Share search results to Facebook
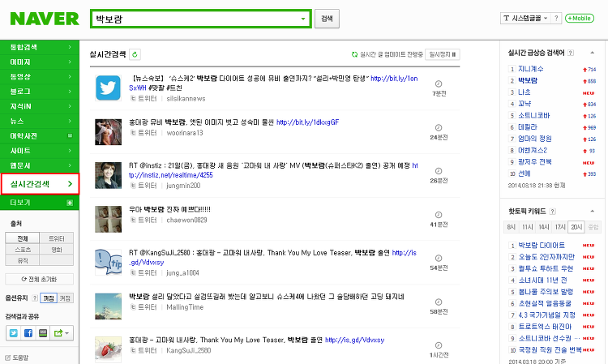This screenshot has width=608, height=364. (28, 333)
